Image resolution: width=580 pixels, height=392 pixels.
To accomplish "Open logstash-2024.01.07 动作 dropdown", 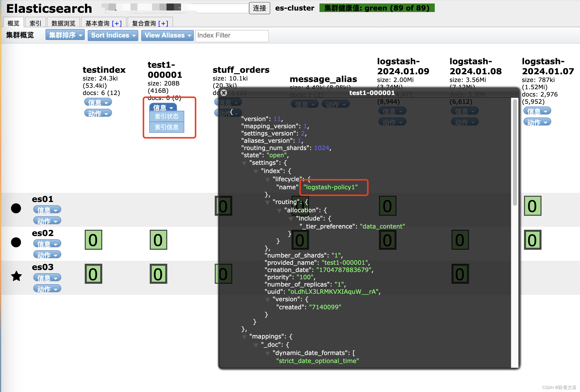I will click(x=537, y=122).
